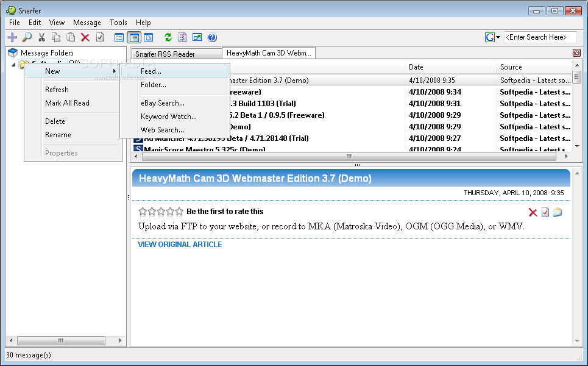Click the Google search engine icon
Screen dimensions: 588x366
click(x=490, y=37)
